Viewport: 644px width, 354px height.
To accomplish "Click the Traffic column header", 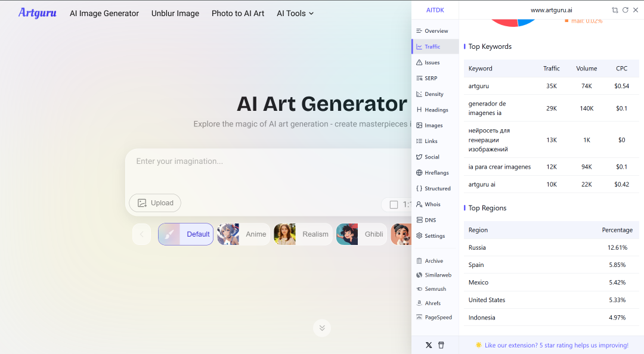I will tap(551, 69).
